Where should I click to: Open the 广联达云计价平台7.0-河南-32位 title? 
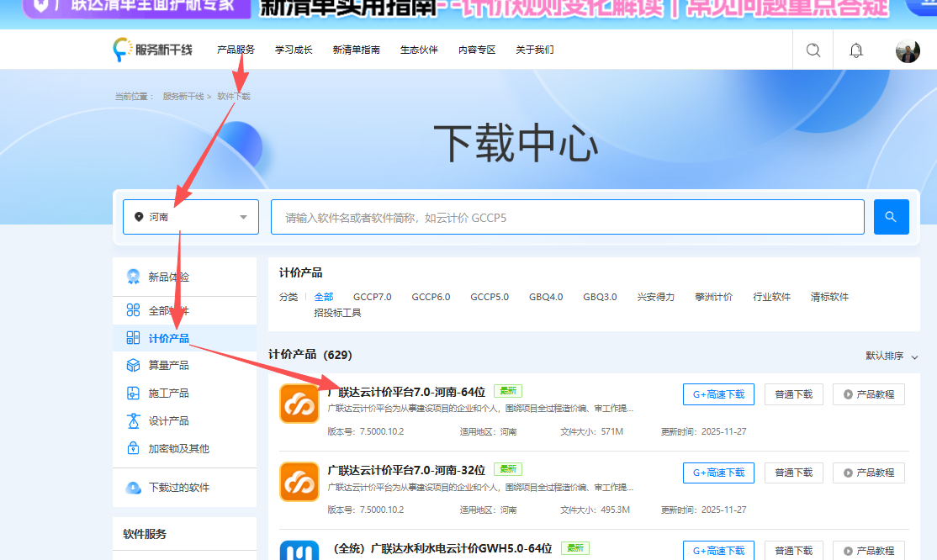pyautogui.click(x=406, y=470)
